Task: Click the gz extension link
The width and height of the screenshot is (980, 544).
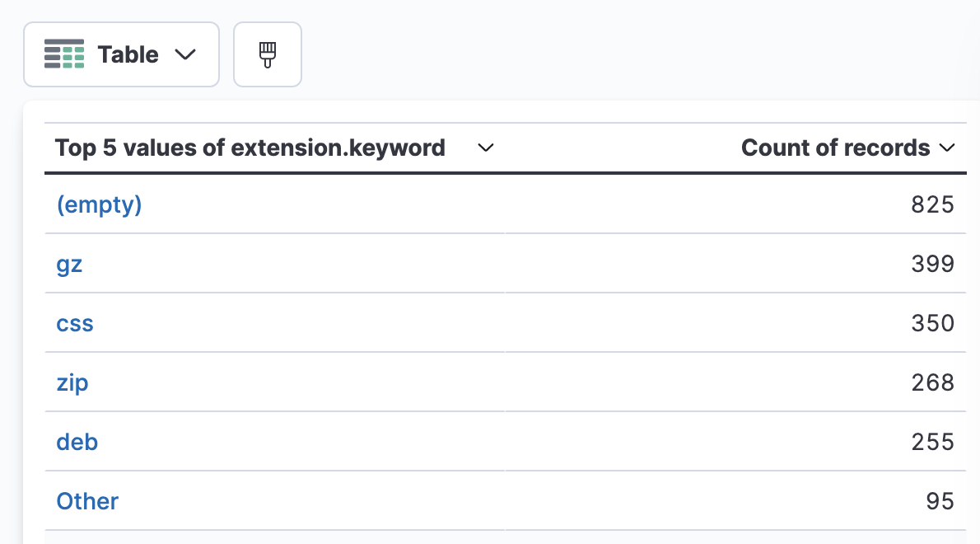Action: 69,264
